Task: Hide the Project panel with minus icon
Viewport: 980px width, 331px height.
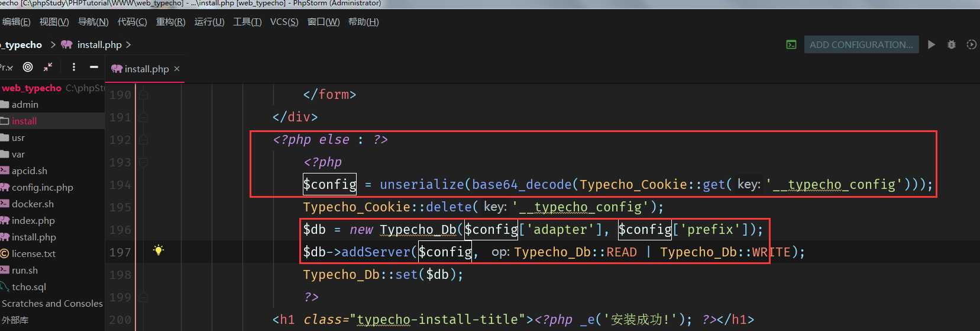Action: coord(93,67)
